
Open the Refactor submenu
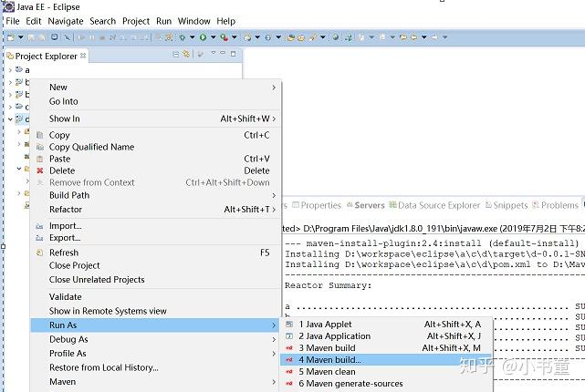(x=156, y=210)
